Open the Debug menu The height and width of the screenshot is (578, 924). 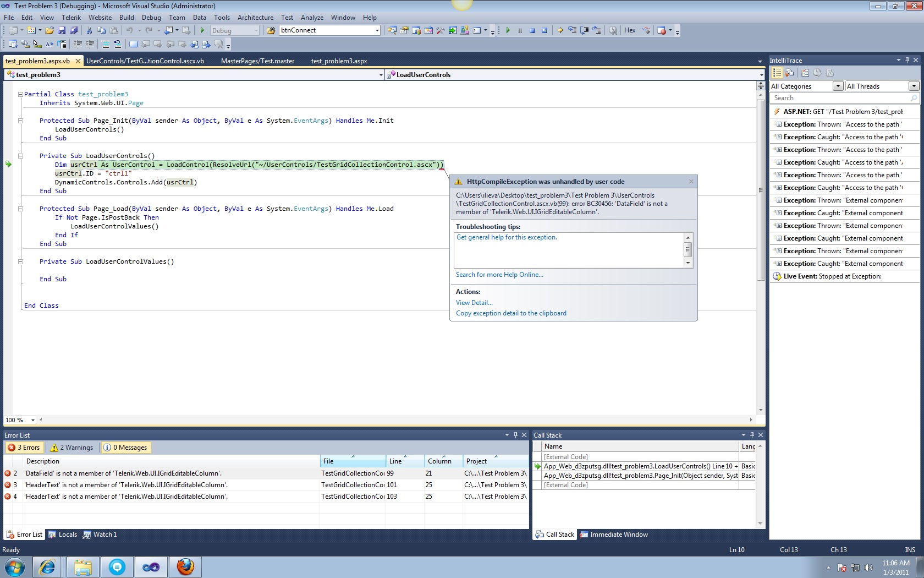[151, 18]
